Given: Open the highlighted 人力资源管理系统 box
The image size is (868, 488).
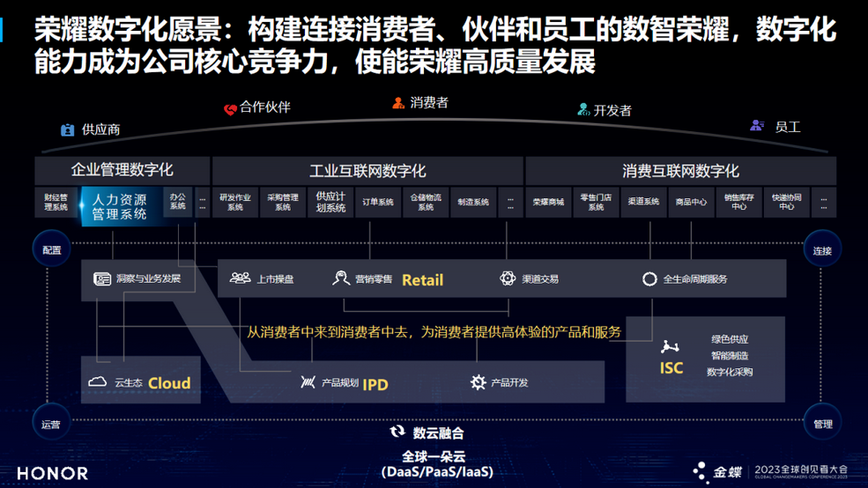Looking at the screenshot, I should (122, 206).
